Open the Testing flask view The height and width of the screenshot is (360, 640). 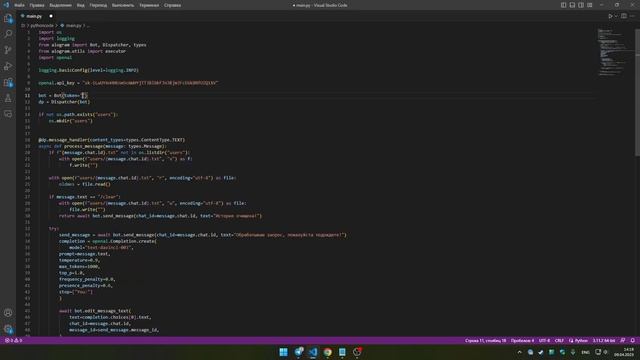point(8,98)
